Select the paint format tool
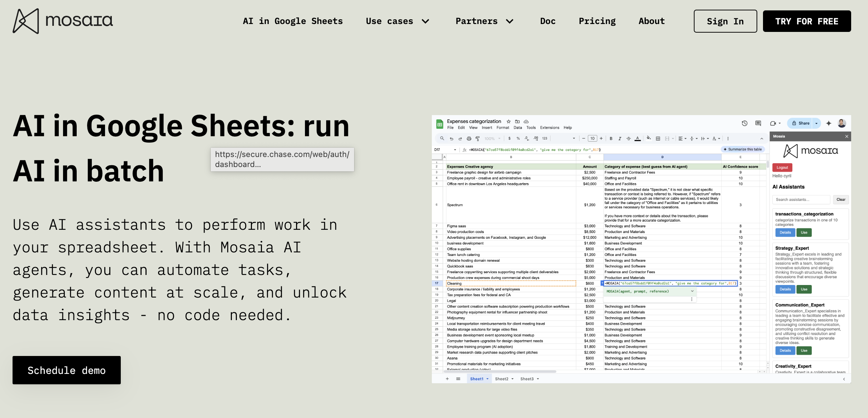This screenshot has height=418, width=868. click(477, 139)
